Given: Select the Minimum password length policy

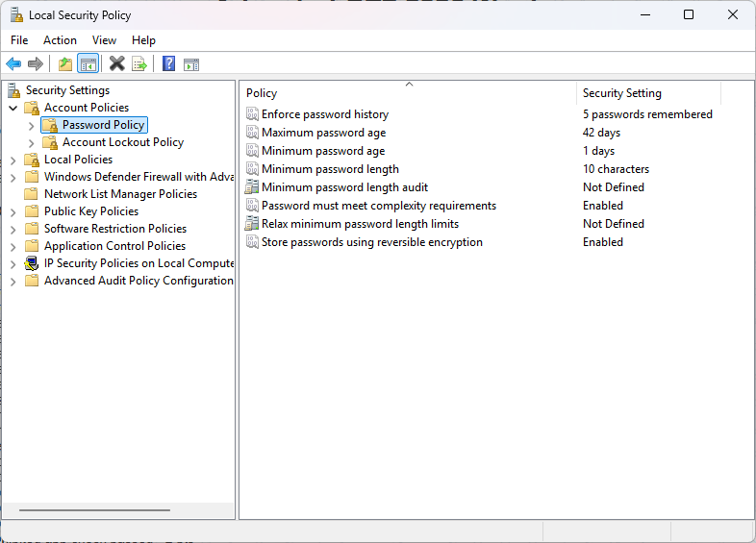Looking at the screenshot, I should (330, 169).
